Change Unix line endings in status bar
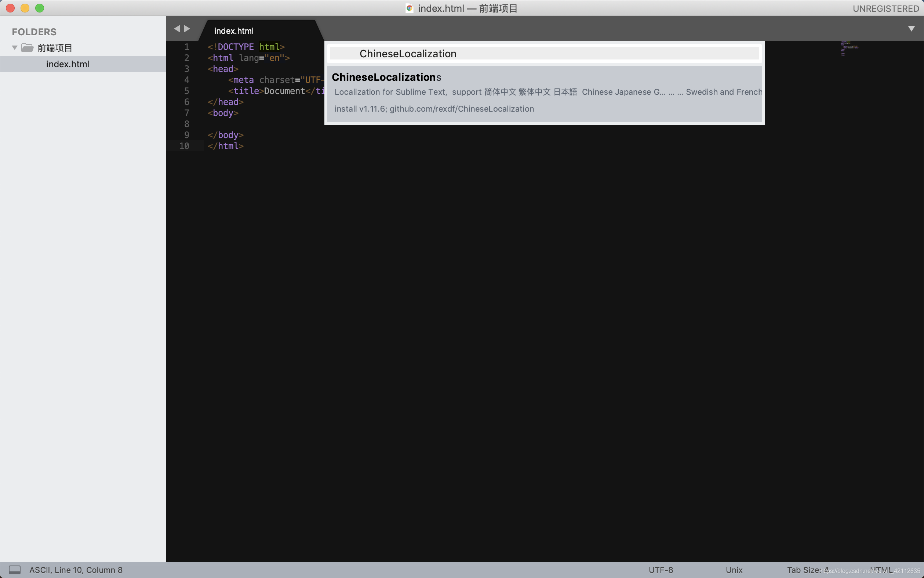 click(734, 570)
